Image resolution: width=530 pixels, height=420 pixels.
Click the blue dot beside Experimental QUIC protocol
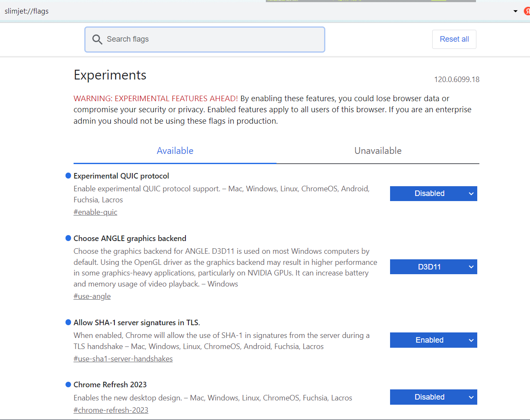68,176
